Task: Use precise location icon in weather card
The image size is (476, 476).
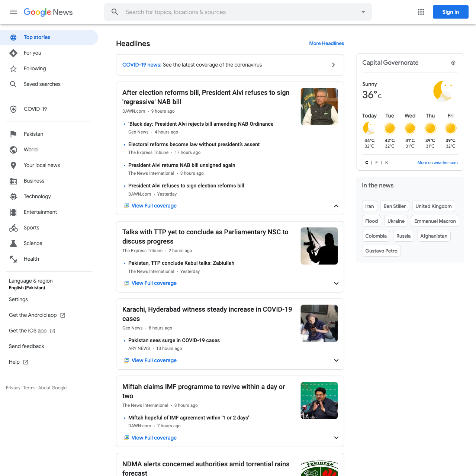Action: tap(453, 63)
